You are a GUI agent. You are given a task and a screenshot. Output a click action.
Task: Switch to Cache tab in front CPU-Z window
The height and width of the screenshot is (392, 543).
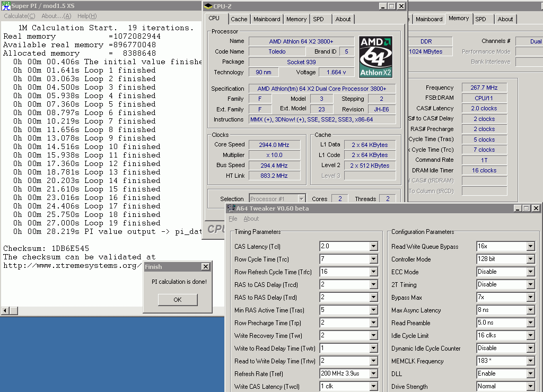click(239, 19)
